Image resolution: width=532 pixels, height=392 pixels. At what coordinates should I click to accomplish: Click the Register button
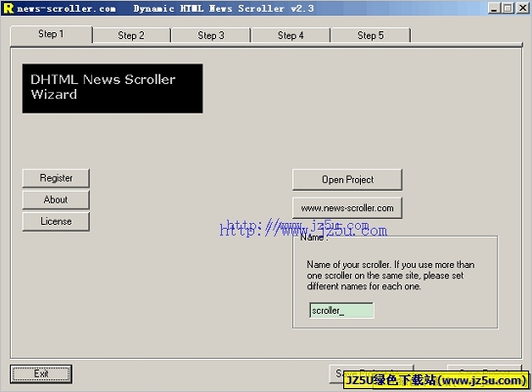tap(56, 178)
